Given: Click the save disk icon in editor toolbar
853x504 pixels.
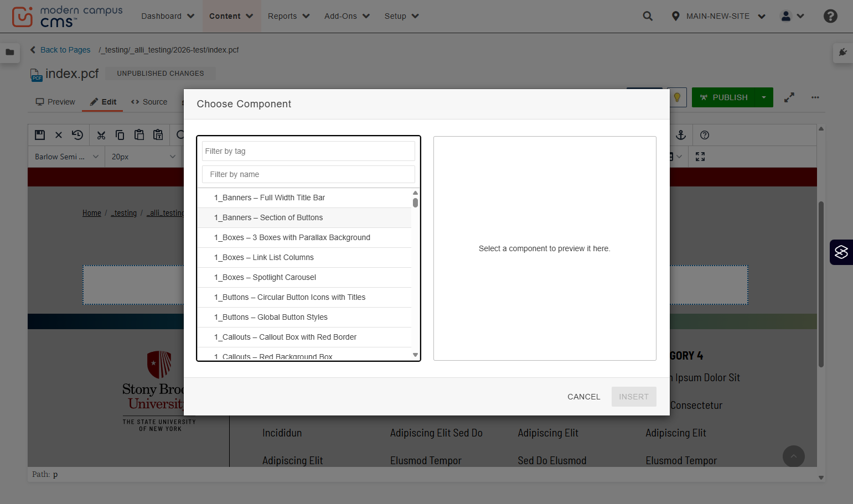Looking at the screenshot, I should pyautogui.click(x=40, y=135).
